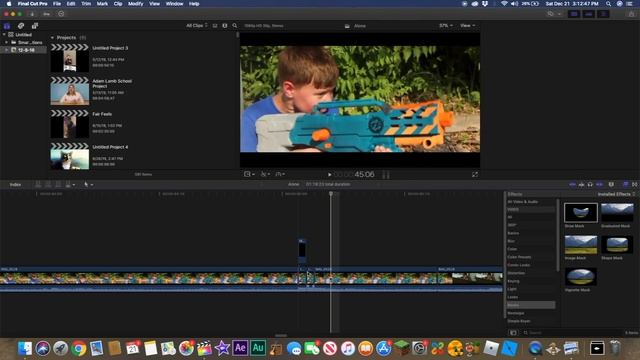The height and width of the screenshot is (360, 640).
Task: Open the viewer View options dropdown
Action: pyautogui.click(x=467, y=26)
